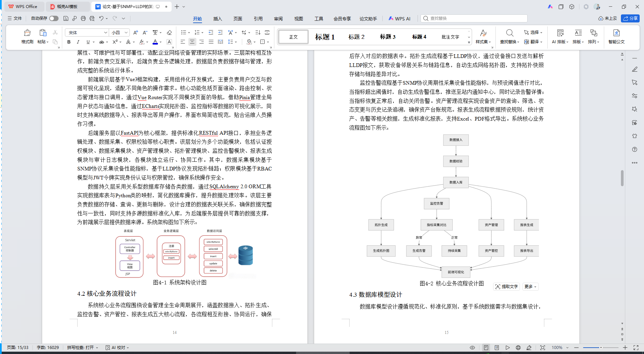Click the eye protection mode icon in status bar
Screen dimensions: 644x354
coord(472,348)
